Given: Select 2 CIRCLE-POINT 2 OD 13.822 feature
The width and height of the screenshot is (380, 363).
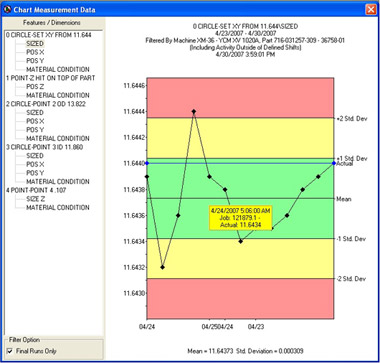Looking at the screenshot, I should 46,104.
